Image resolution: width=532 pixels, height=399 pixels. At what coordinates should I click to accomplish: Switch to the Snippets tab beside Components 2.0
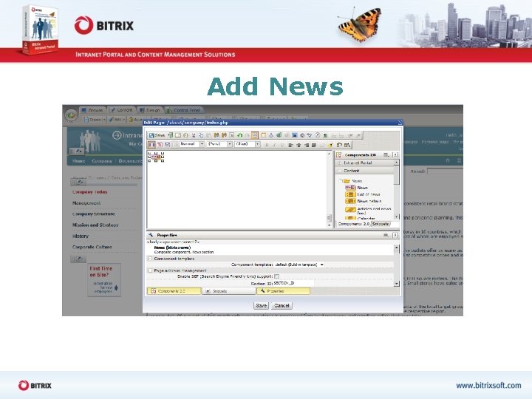[381, 224]
